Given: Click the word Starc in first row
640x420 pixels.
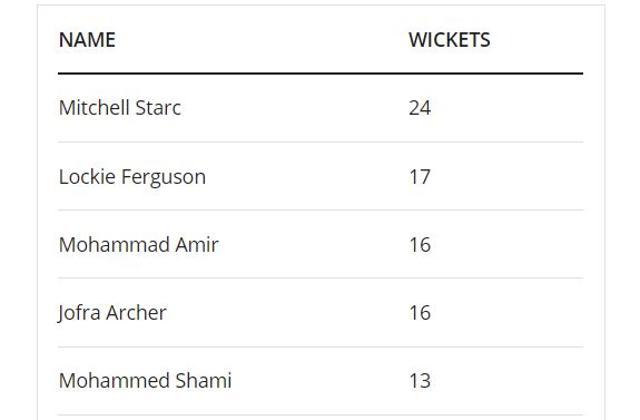Looking at the screenshot, I should pos(158,108).
